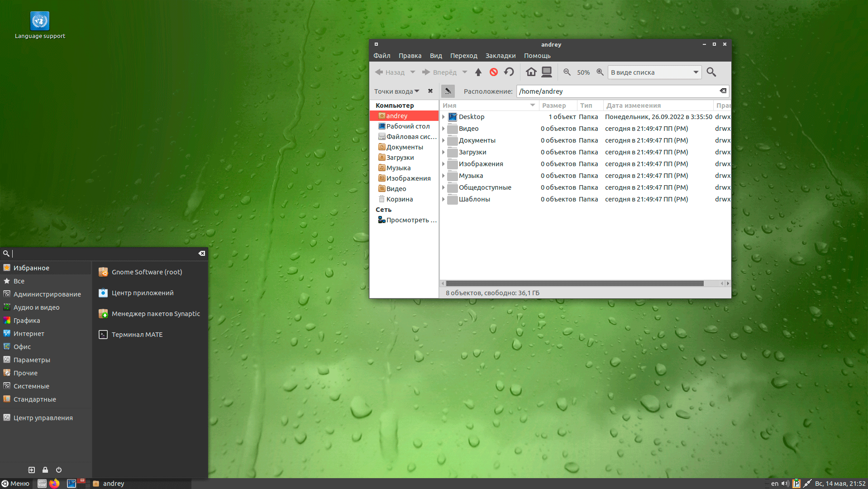Click the Home folder toolbar icon
This screenshot has width=868, height=489.
pyautogui.click(x=531, y=72)
